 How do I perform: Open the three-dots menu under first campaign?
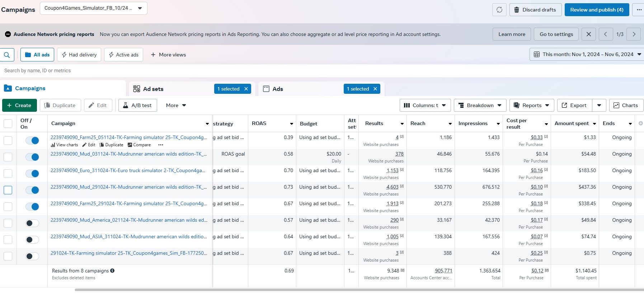[161, 145]
